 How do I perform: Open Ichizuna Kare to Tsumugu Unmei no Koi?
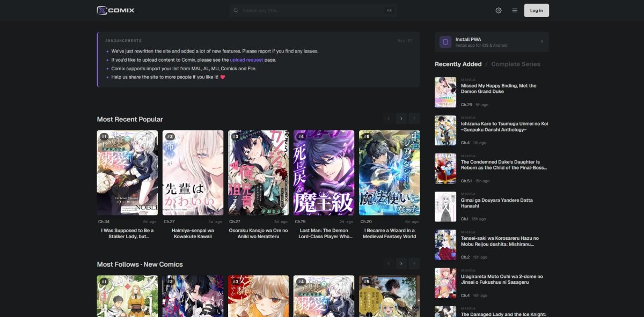click(x=504, y=127)
